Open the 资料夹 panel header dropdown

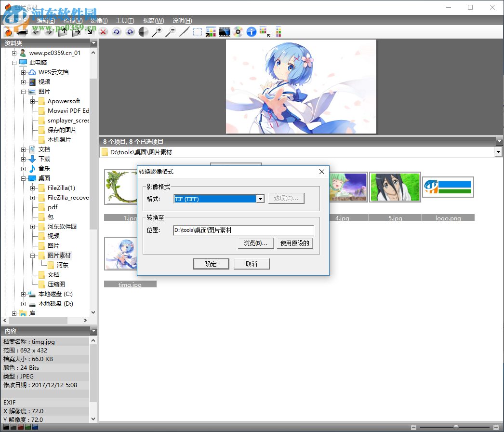click(x=93, y=43)
